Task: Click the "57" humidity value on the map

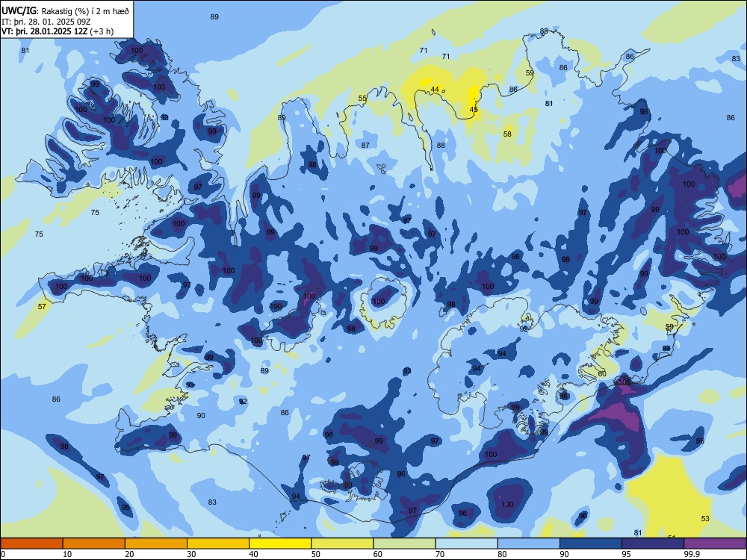Action: (x=42, y=306)
